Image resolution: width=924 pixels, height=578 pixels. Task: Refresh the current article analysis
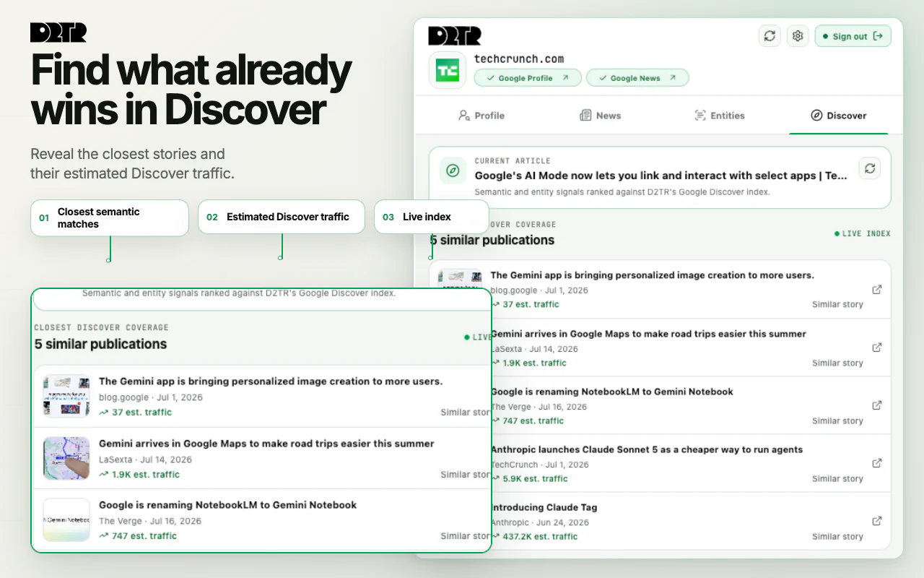[870, 168]
